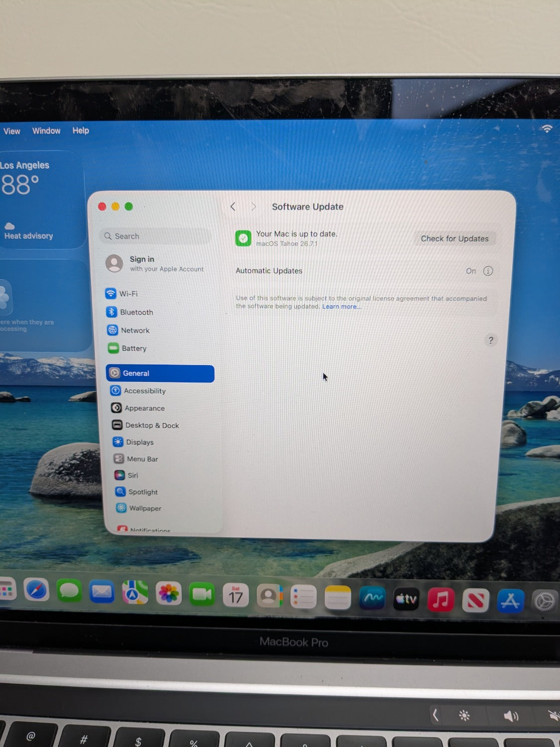Image resolution: width=560 pixels, height=747 pixels.
Task: Click the Search field in Settings sidebar
Action: pos(156,236)
